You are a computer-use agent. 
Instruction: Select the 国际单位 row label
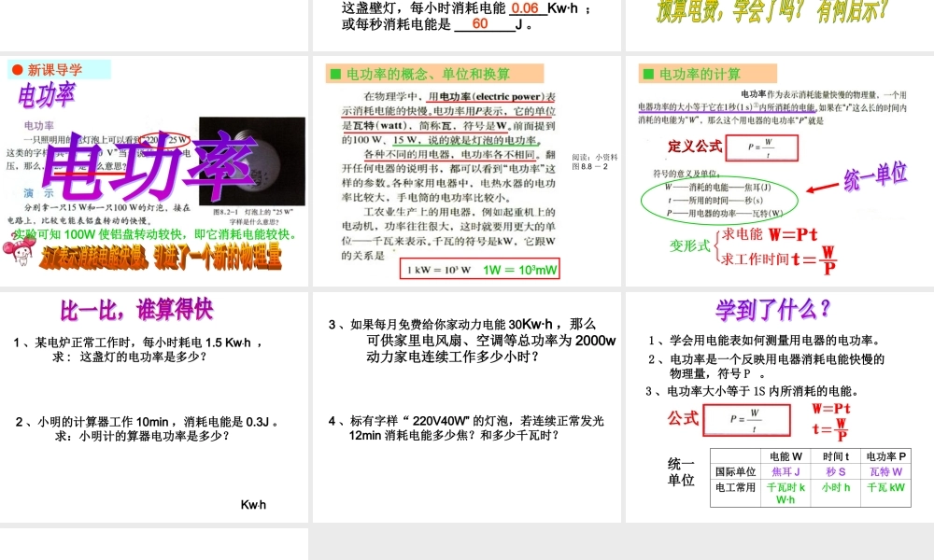736,471
